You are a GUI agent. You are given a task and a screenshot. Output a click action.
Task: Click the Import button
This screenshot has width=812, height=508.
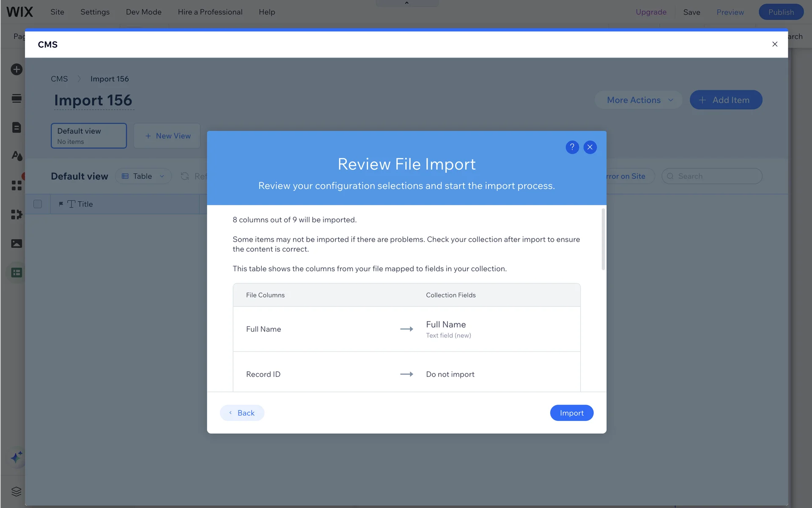point(571,413)
